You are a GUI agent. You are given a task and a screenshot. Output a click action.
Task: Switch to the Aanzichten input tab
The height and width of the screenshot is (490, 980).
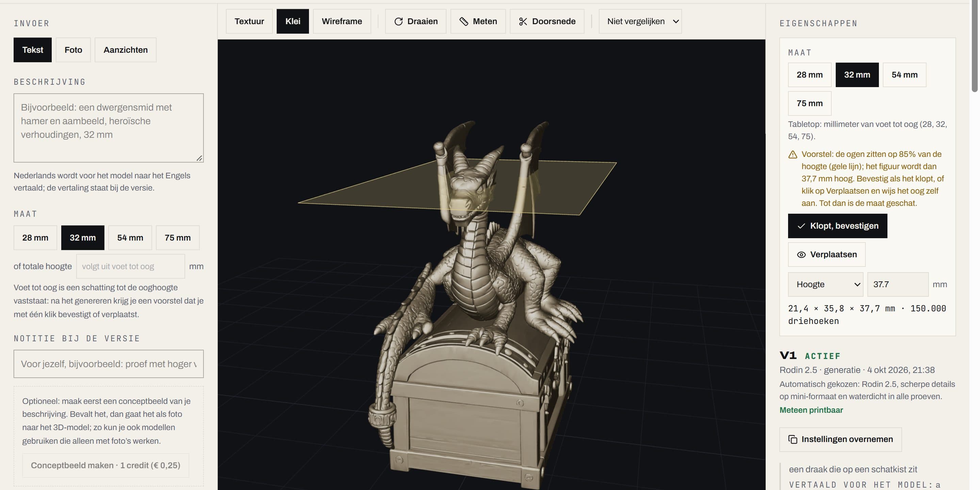tap(126, 50)
